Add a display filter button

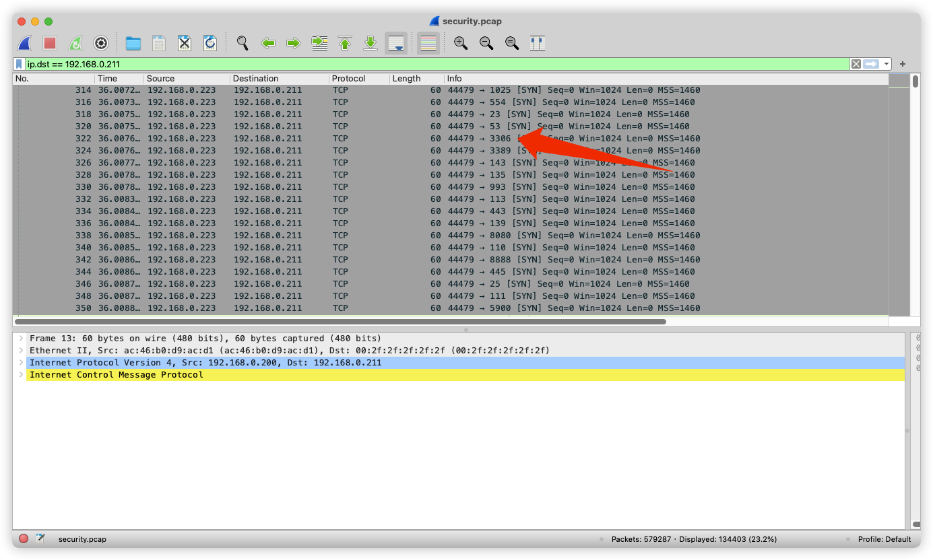(x=903, y=64)
